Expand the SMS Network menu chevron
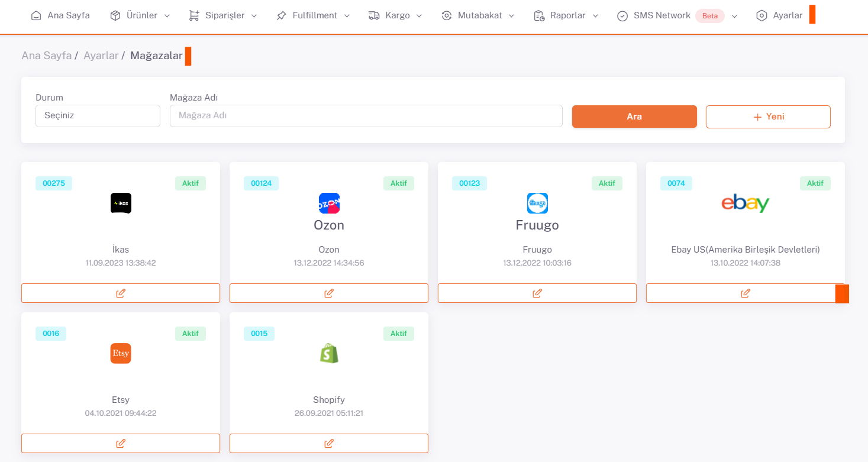 (734, 16)
